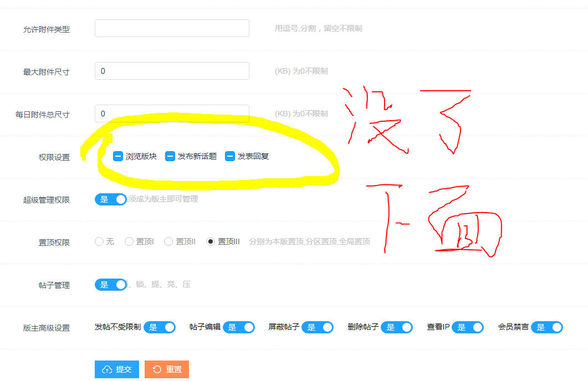Screen dimensions: 588x381
Task: Click the 每日附件总尺寸 input field
Action: (172, 114)
